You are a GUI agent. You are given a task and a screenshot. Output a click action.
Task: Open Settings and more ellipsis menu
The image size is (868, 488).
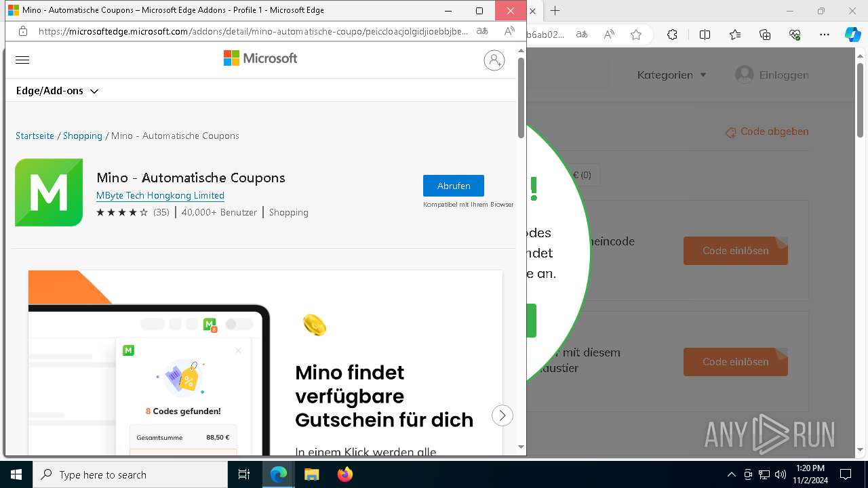pyautogui.click(x=825, y=35)
